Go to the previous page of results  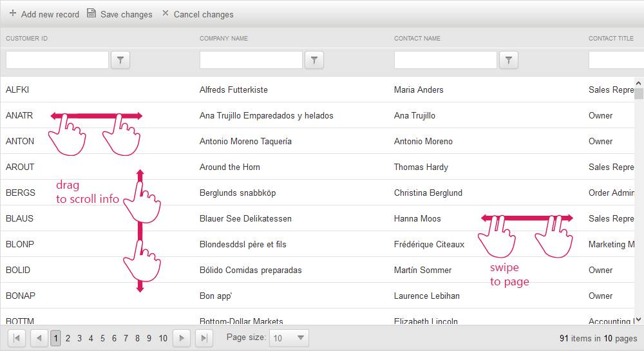click(39, 338)
